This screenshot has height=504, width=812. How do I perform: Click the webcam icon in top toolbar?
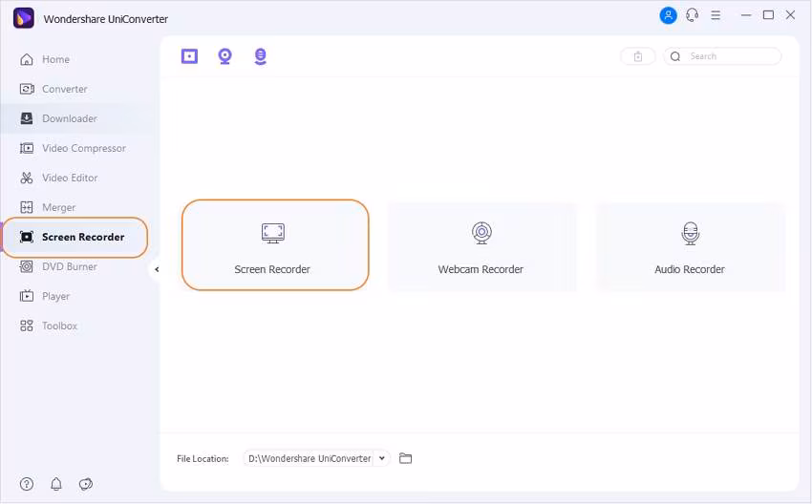click(x=224, y=56)
